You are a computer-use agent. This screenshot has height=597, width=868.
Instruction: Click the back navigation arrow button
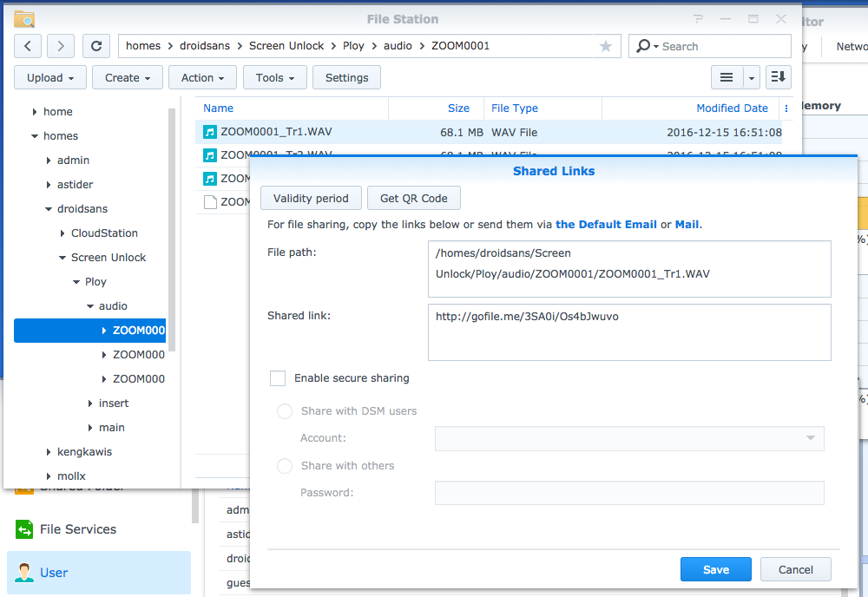[x=29, y=46]
